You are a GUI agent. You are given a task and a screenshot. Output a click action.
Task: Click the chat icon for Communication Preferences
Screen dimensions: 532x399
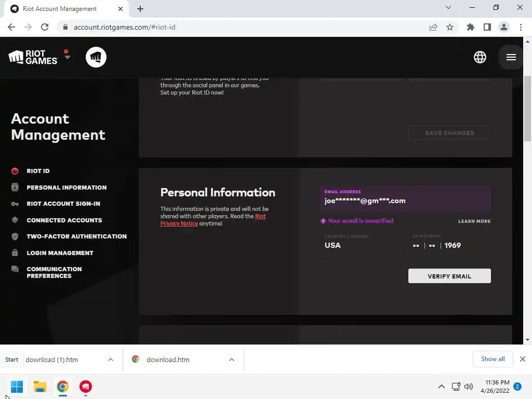coord(15,270)
